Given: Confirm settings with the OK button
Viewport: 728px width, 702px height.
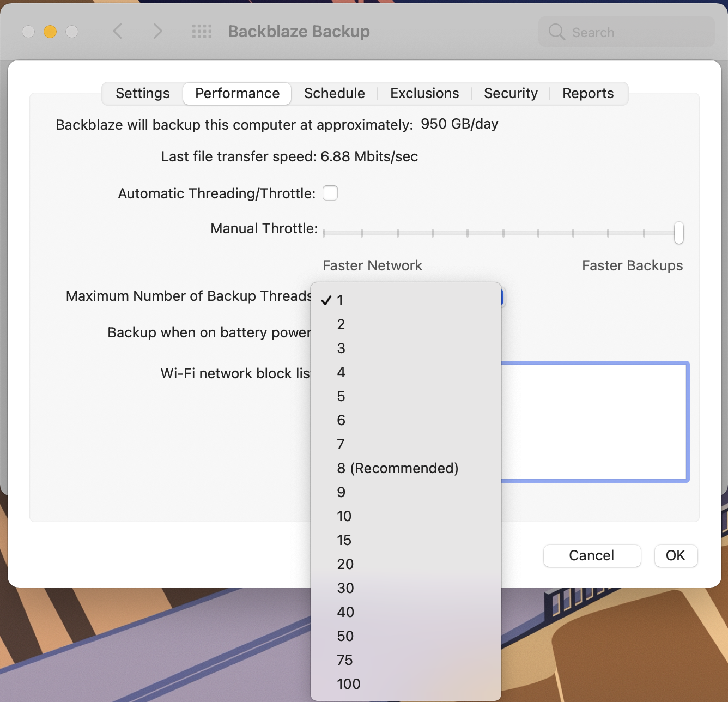Looking at the screenshot, I should tap(676, 555).
